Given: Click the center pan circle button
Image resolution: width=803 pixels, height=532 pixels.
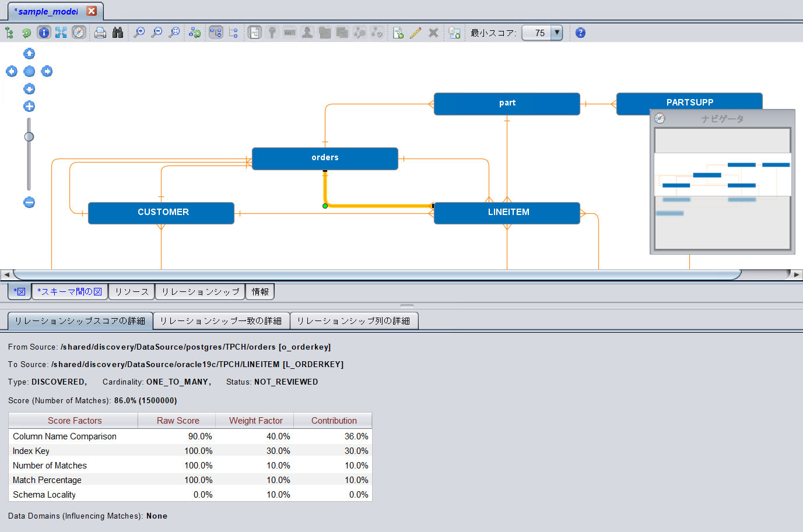Looking at the screenshot, I should pos(29,71).
